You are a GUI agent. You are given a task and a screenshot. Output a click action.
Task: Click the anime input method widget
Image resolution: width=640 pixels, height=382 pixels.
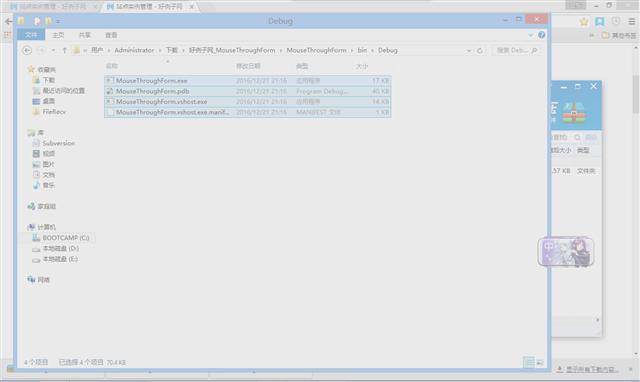coord(566,252)
